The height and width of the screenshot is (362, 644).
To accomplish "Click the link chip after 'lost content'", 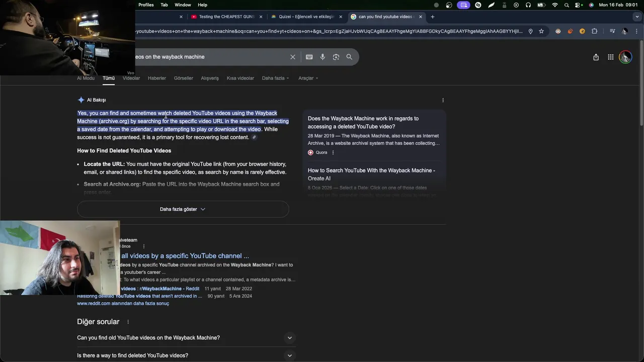I will (254, 137).
